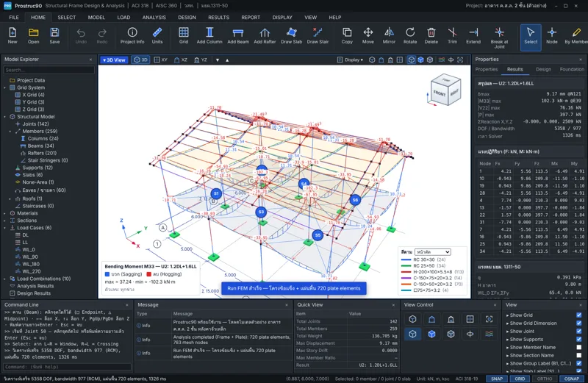Activate the Draw Slab tool
Image resolution: width=588 pixels, height=383 pixels.
coord(291,36)
